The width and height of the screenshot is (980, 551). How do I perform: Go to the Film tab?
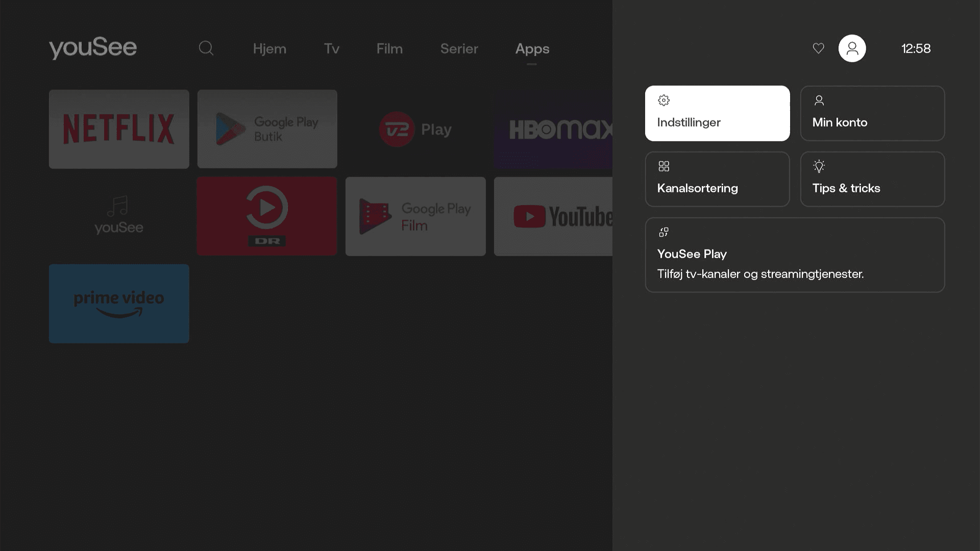tap(389, 49)
